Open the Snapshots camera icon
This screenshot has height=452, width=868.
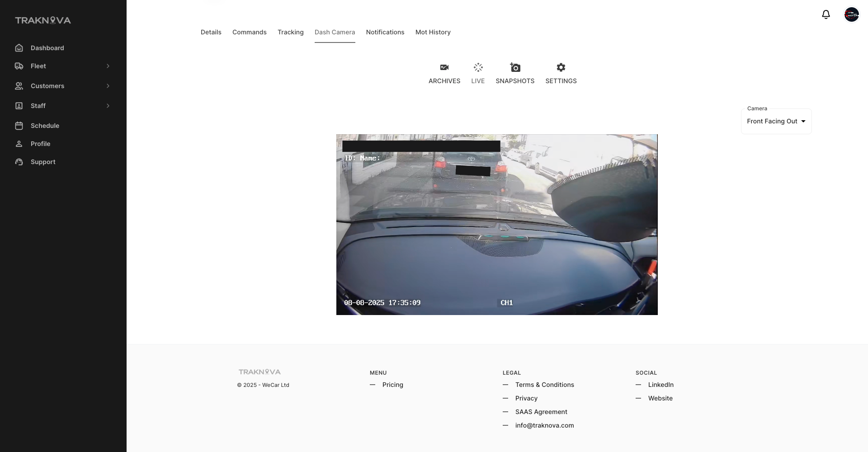pyautogui.click(x=515, y=67)
